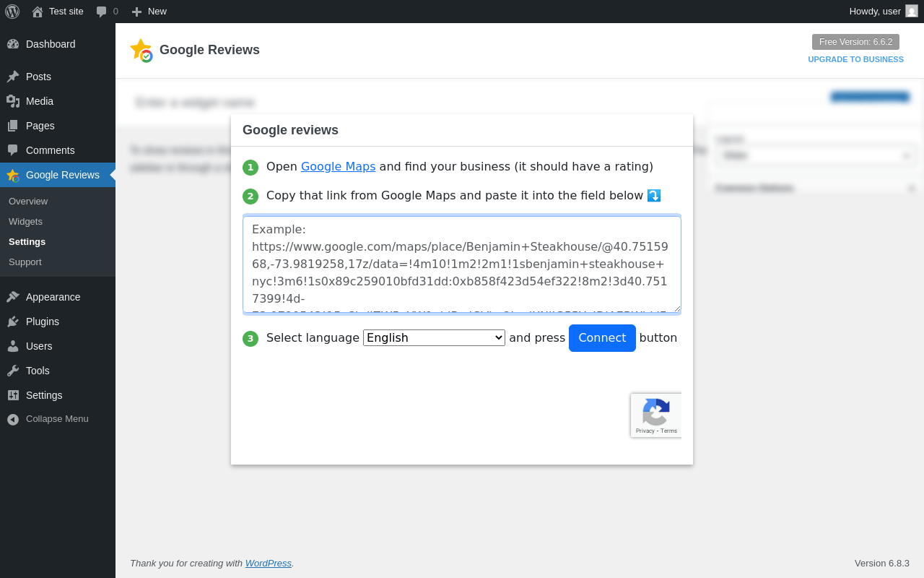Click the Google Maps link textarea
The height and width of the screenshot is (578, 924).
click(x=462, y=264)
